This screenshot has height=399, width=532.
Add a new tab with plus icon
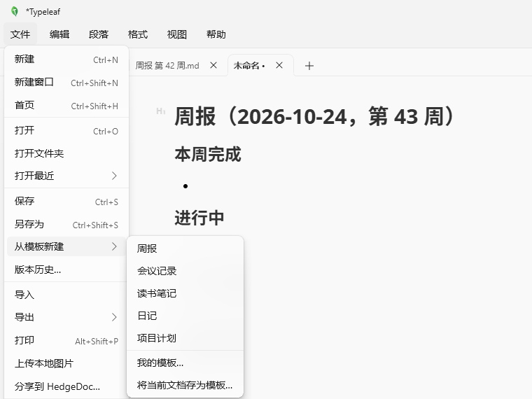(x=309, y=66)
